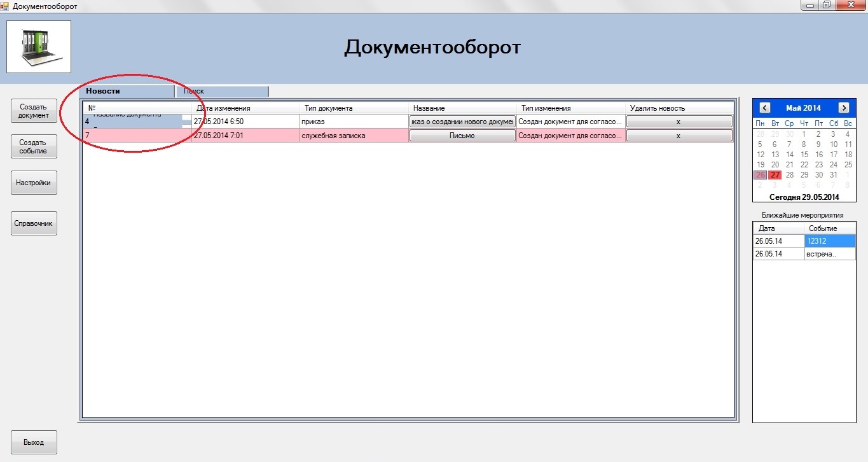The height and width of the screenshot is (462, 868).
Task: Open Настройки from the left sidebar
Action: tap(34, 183)
